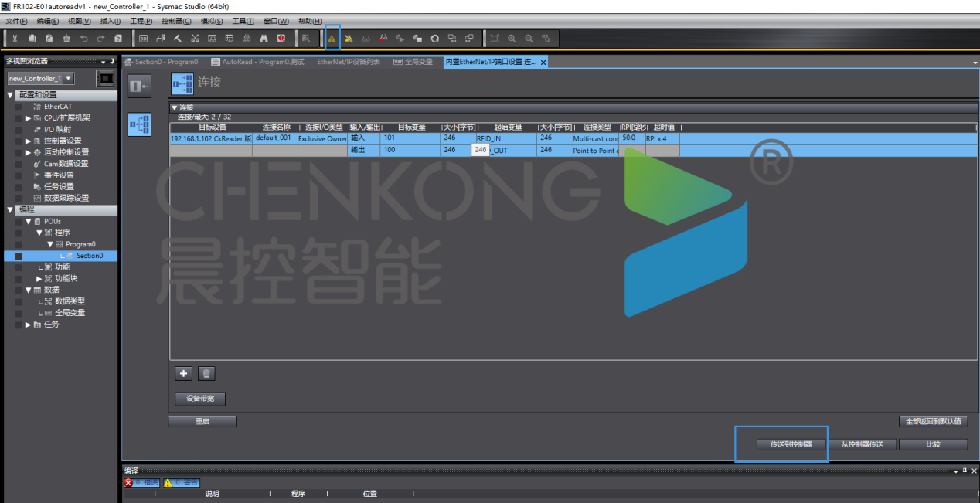Click the controller device icon beside new_Controller_1
The image size is (980, 503).
[105, 78]
